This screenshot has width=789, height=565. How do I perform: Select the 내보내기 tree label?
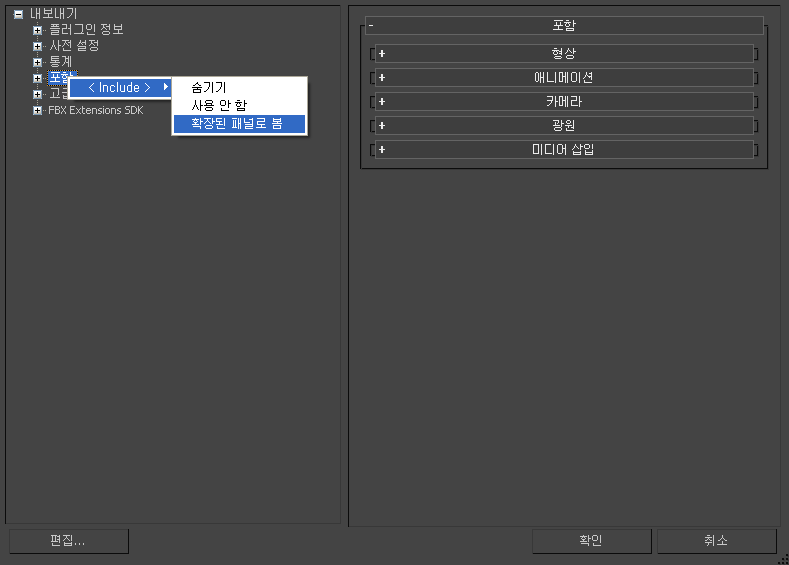53,14
